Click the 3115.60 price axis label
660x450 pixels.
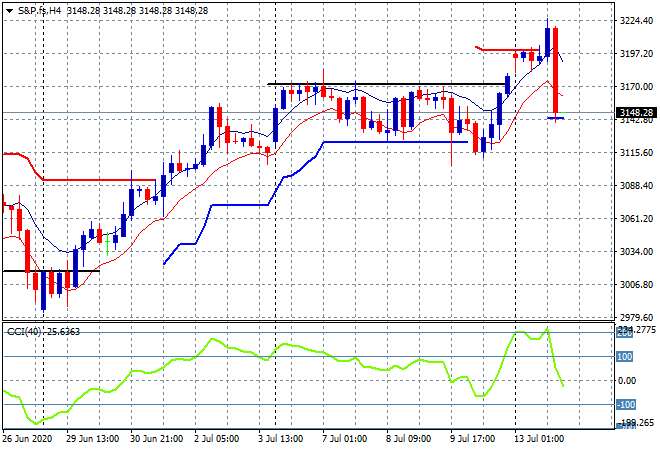[636, 152]
